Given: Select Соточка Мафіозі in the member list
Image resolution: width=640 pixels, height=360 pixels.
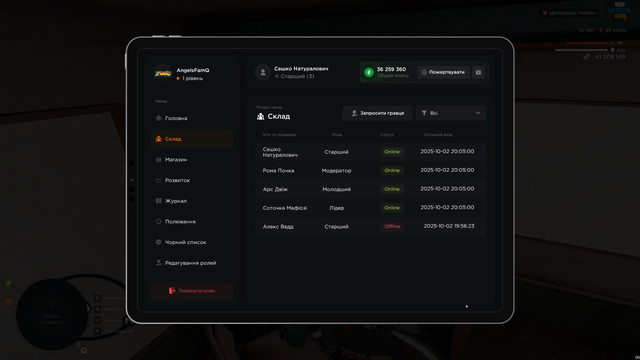Looking at the screenshot, I should (x=285, y=208).
